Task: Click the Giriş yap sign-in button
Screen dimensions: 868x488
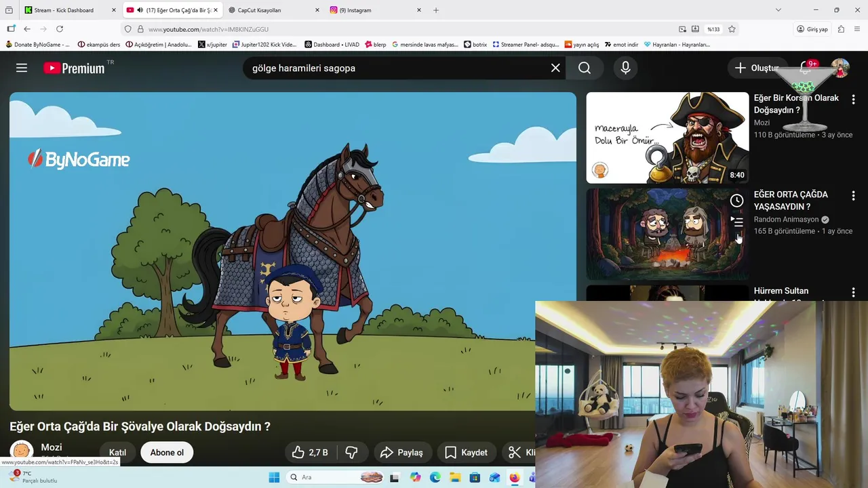Action: (x=812, y=29)
